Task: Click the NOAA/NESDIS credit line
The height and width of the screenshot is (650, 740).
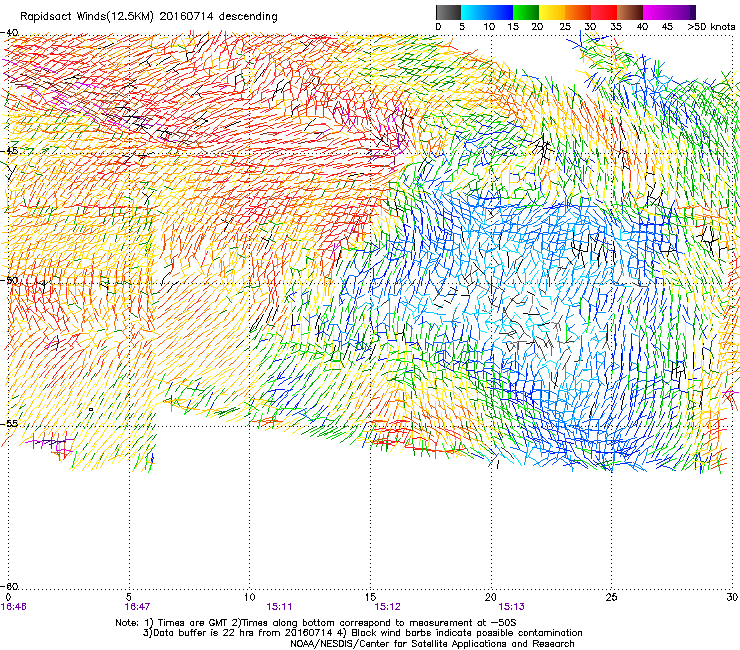Action: 432,644
